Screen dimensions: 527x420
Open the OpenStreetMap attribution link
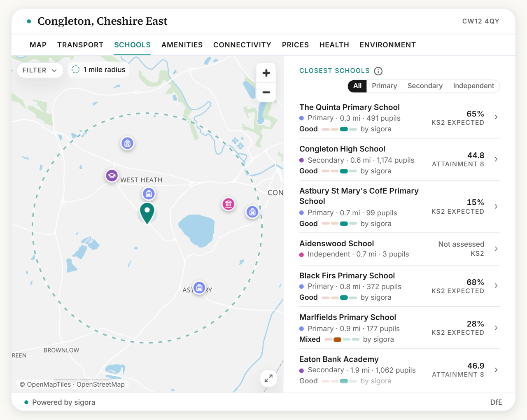point(100,385)
